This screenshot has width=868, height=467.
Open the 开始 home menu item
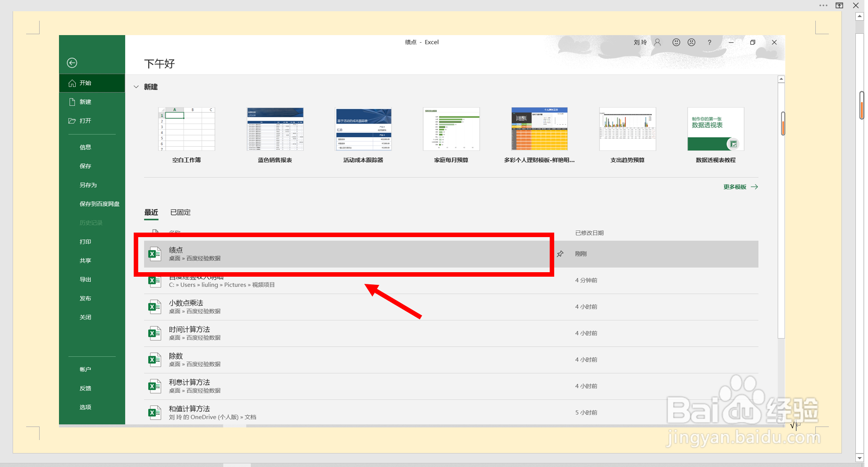[x=92, y=83]
